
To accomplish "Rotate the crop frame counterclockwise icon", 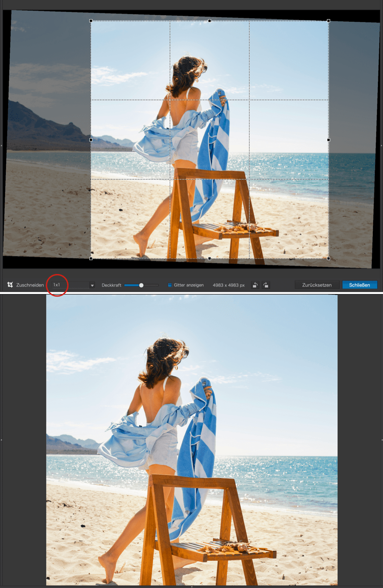I will point(255,285).
